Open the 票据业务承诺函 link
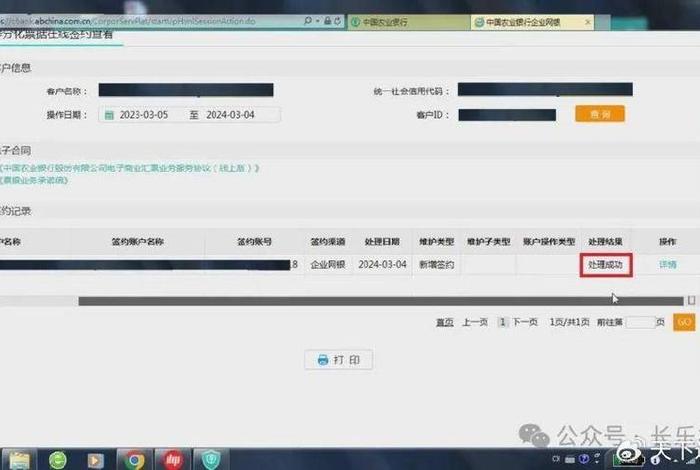This screenshot has height=470, width=700. (x=34, y=180)
